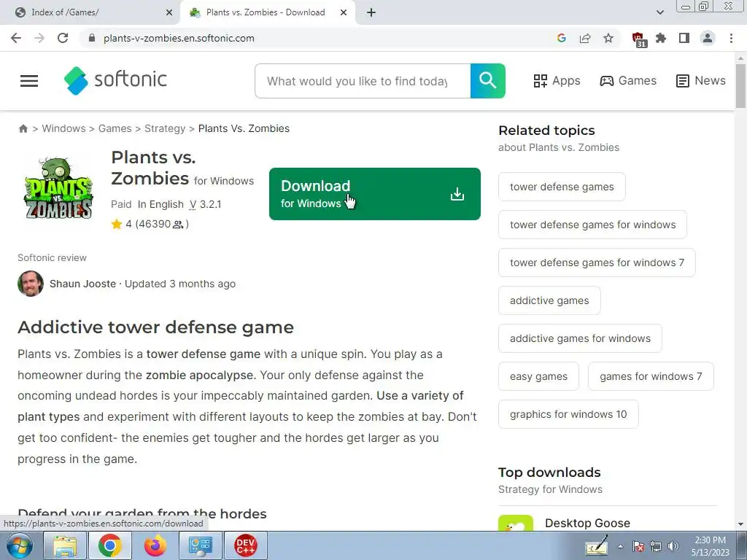Click the pen input tray icon

tap(597, 545)
